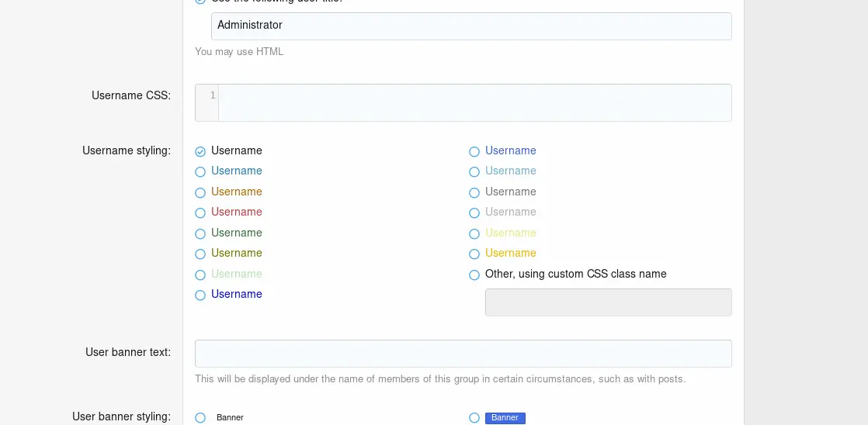This screenshot has height=425, width=868.
Task: Pick the pale yellow Username style
Action: 474,233
